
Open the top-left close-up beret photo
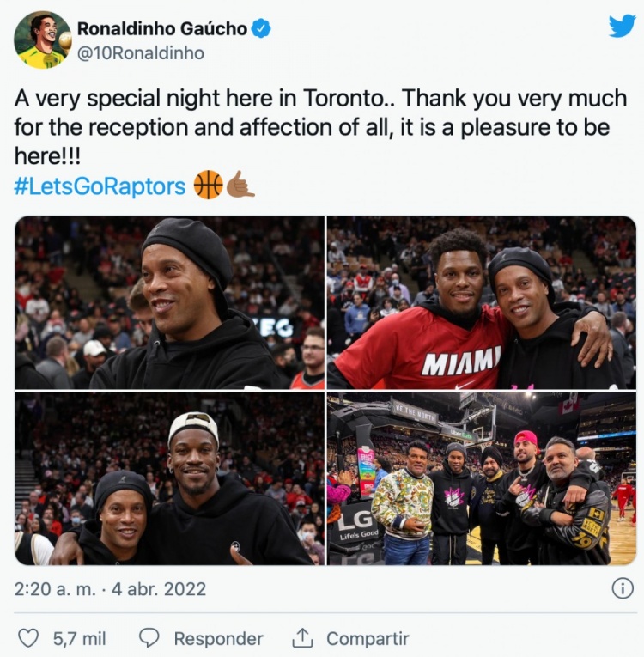[170, 302]
